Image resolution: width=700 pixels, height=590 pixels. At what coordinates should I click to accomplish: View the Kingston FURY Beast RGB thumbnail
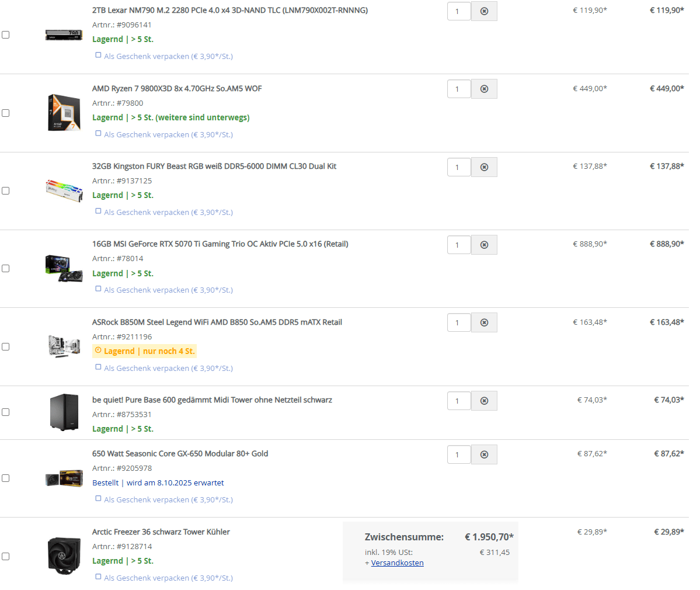64,190
